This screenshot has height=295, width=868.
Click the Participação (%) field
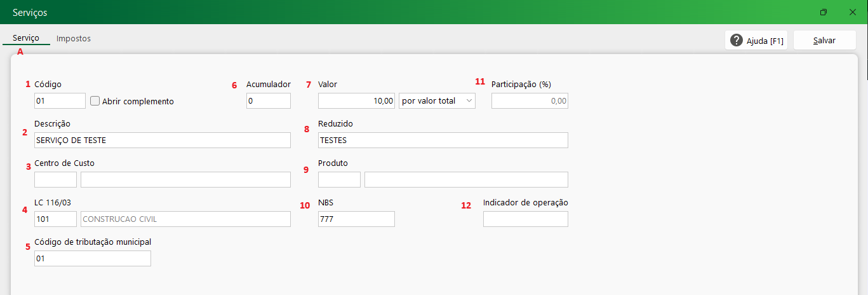coord(530,100)
